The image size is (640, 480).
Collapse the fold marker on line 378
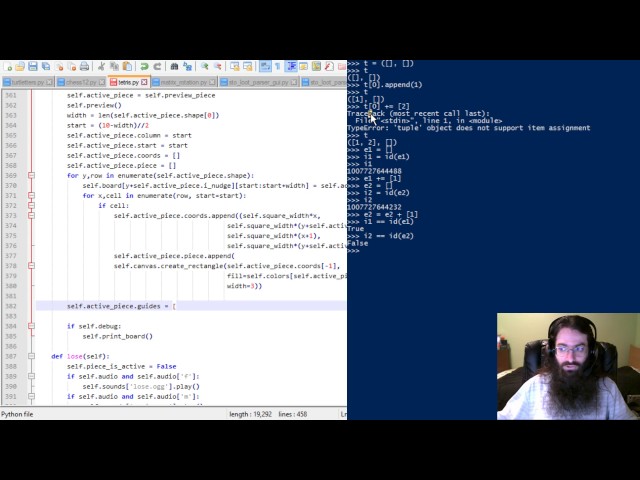tap(31, 266)
